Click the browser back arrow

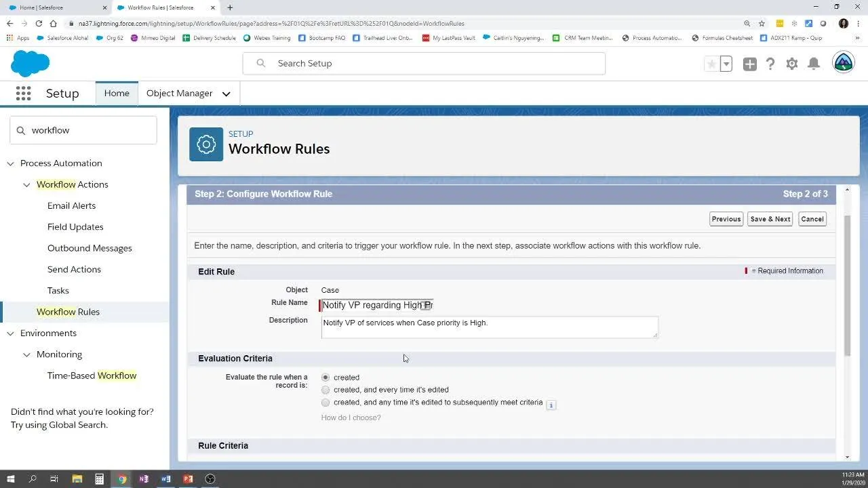(x=9, y=23)
